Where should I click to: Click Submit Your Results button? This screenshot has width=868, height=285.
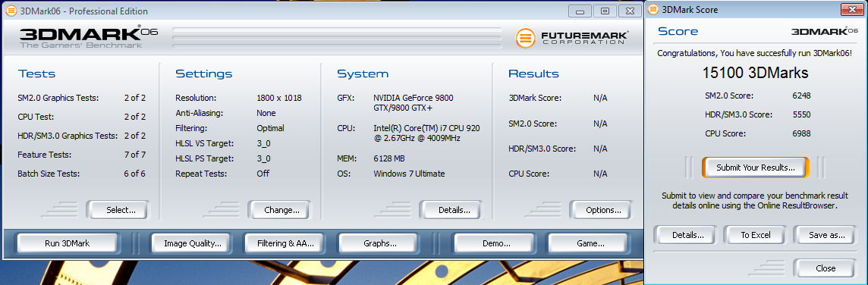point(756,167)
